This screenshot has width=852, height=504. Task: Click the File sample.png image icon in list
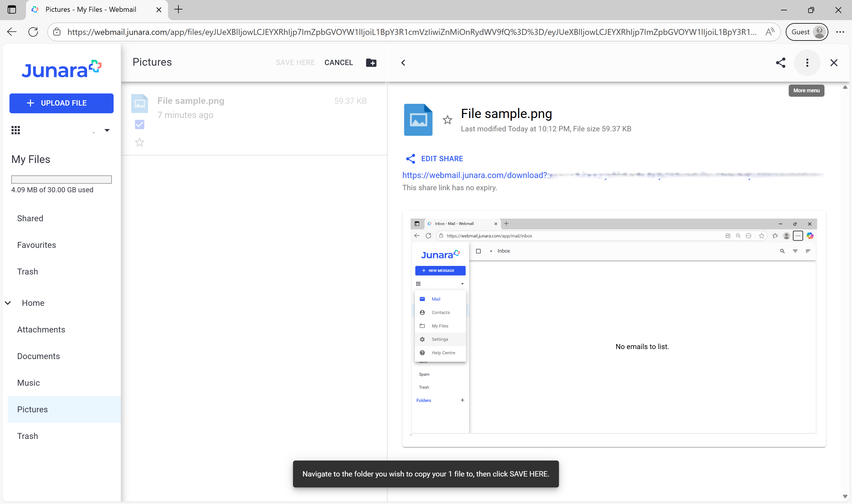click(140, 103)
